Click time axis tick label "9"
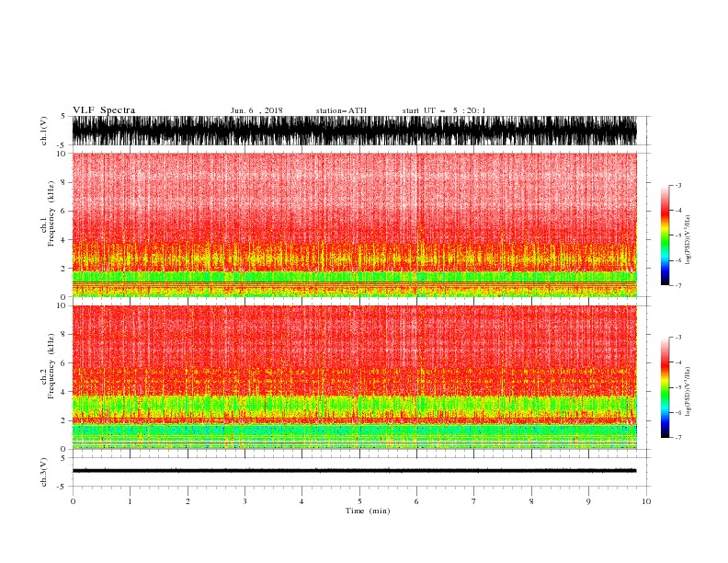 pyautogui.click(x=588, y=501)
